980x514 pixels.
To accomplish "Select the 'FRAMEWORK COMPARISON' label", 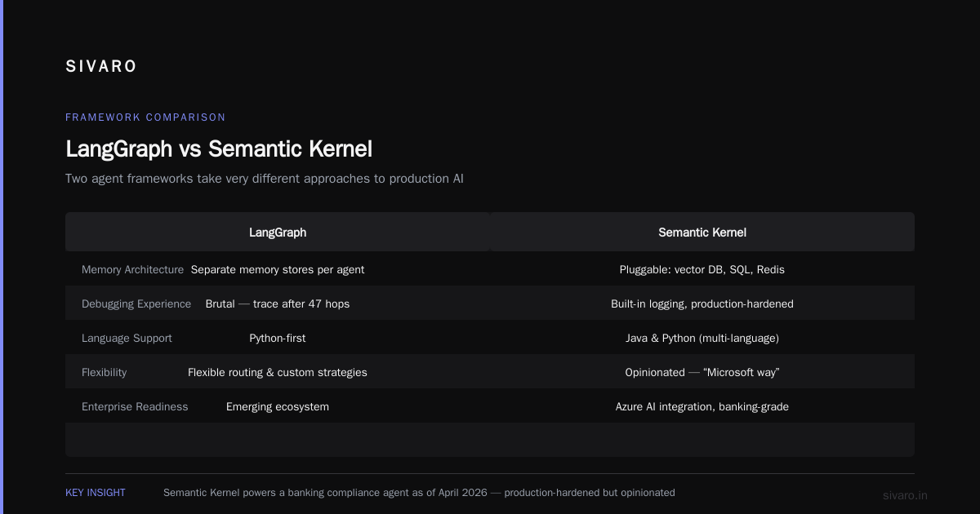I will [145, 117].
